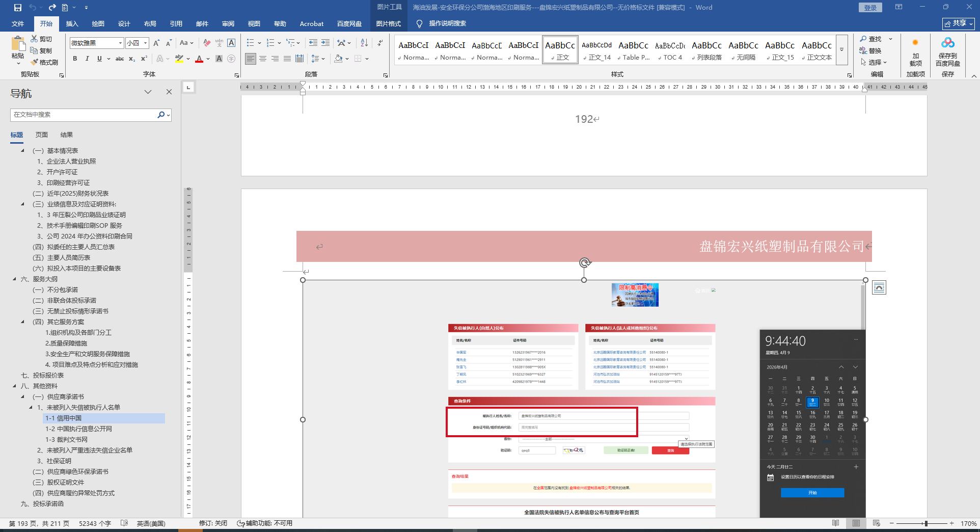Viewport: 980px width, 532px height.
Task: Click the center alignment icon
Action: coord(263,59)
